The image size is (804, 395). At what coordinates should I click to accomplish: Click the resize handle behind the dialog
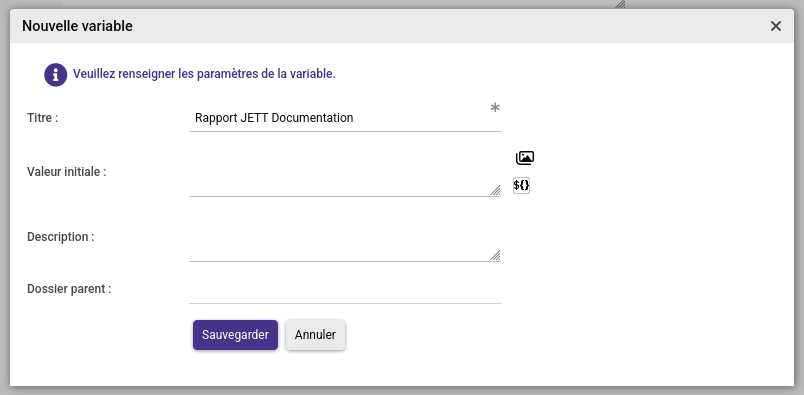click(620, 4)
